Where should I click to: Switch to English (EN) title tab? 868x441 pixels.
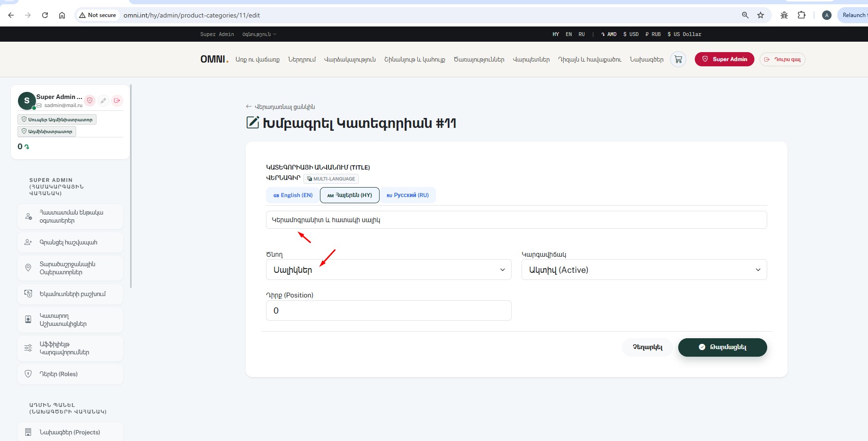(x=293, y=195)
